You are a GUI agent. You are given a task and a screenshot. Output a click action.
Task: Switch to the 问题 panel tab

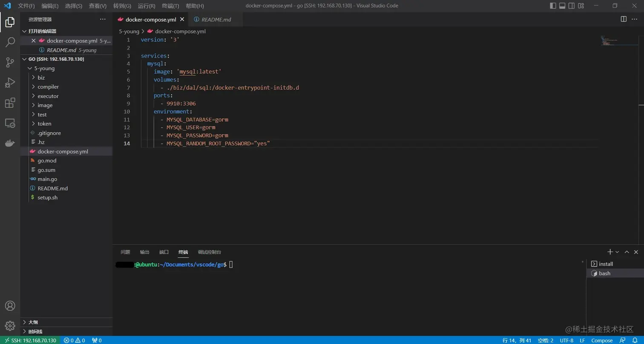(x=125, y=252)
